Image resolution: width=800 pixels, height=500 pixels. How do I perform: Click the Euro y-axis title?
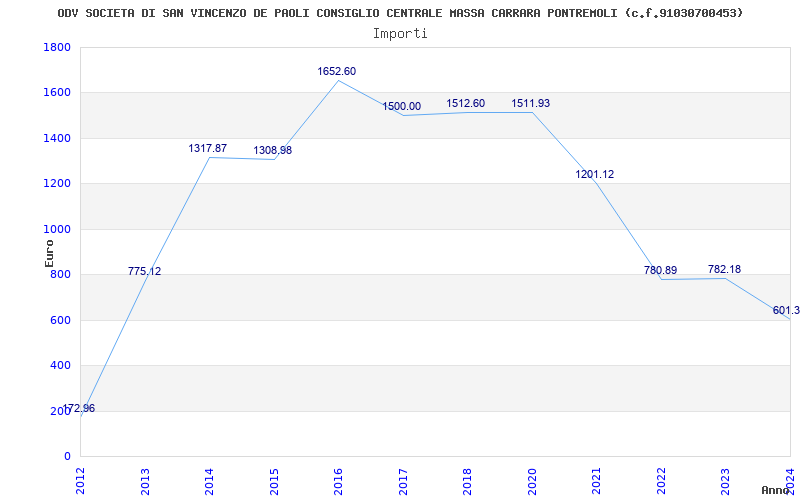click(49, 253)
